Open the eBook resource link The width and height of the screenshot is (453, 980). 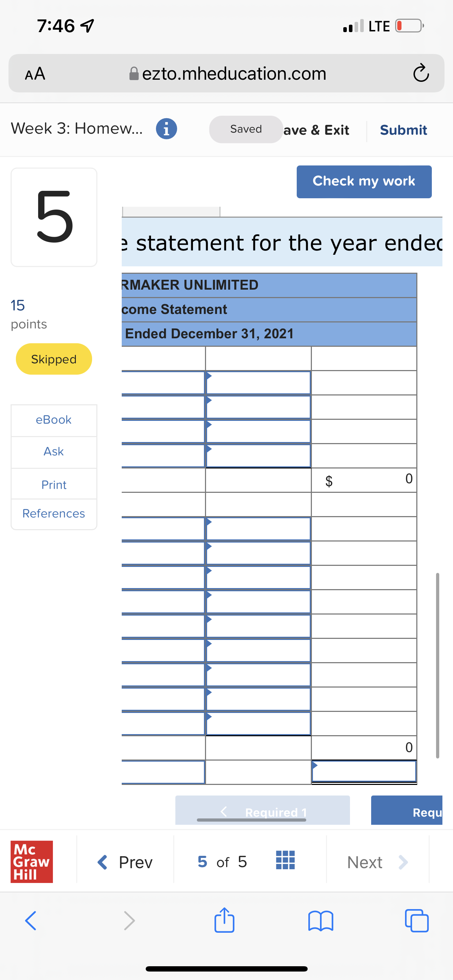(x=54, y=419)
